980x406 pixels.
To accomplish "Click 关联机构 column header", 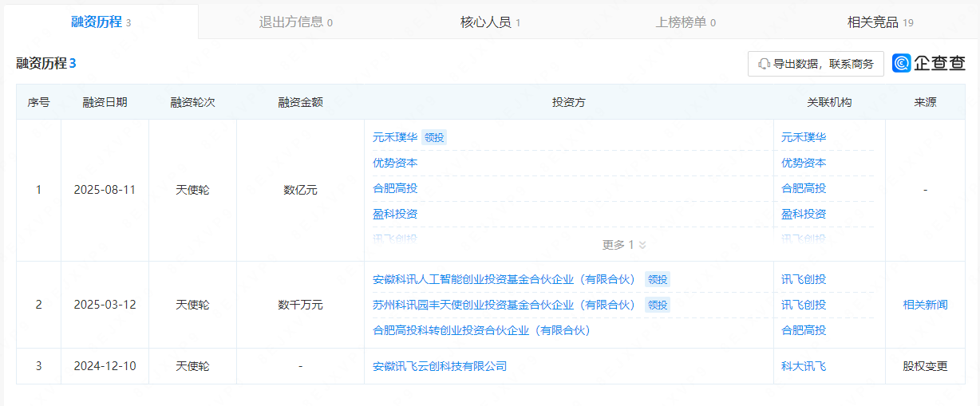I will click(x=829, y=102).
